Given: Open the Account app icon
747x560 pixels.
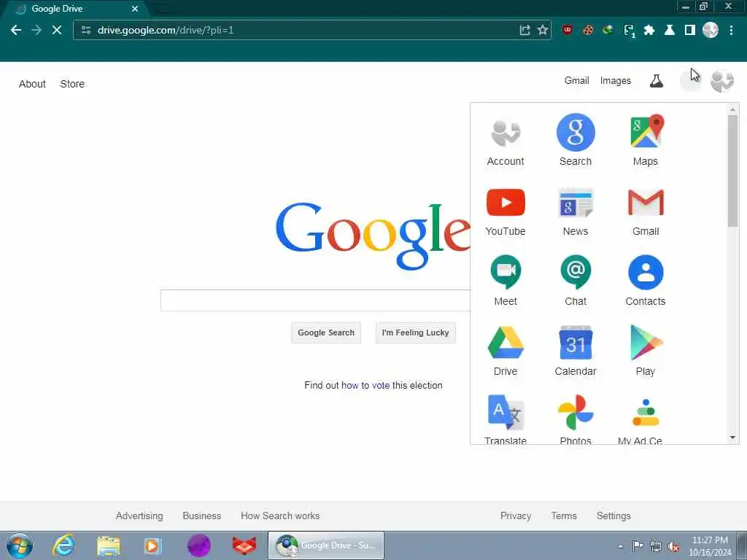Looking at the screenshot, I should tap(506, 140).
